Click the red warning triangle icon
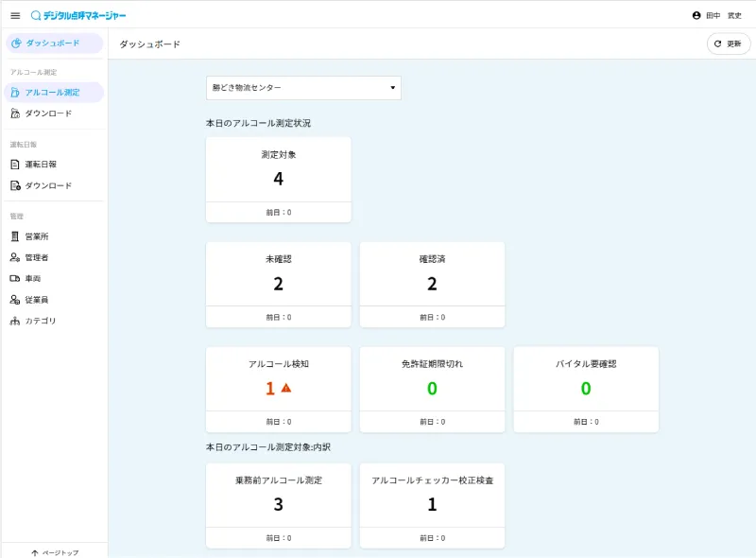 click(x=286, y=388)
